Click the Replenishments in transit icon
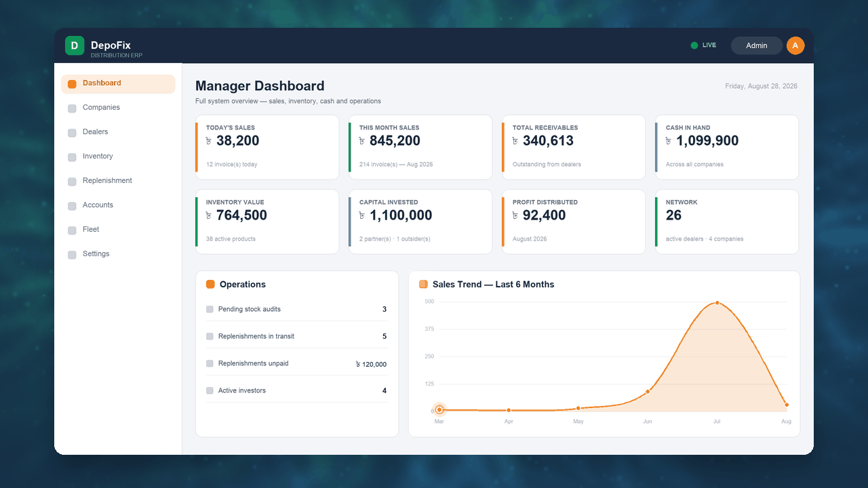 click(x=210, y=337)
